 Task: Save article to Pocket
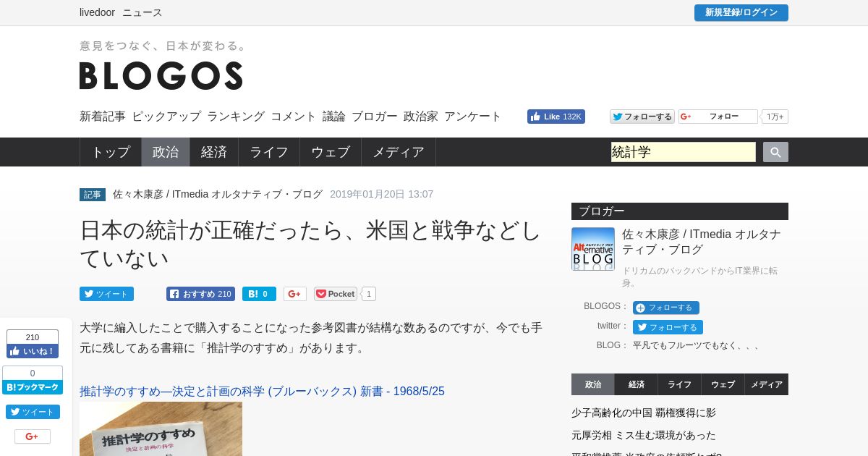point(336,294)
